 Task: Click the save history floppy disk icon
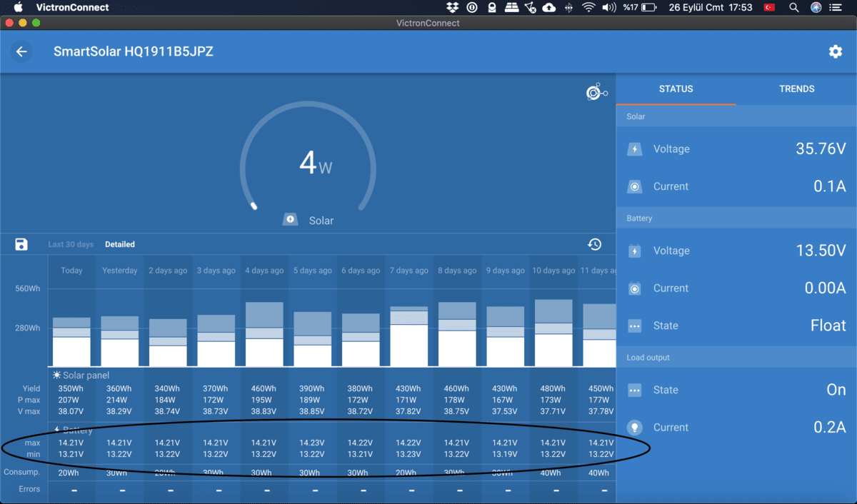point(21,245)
